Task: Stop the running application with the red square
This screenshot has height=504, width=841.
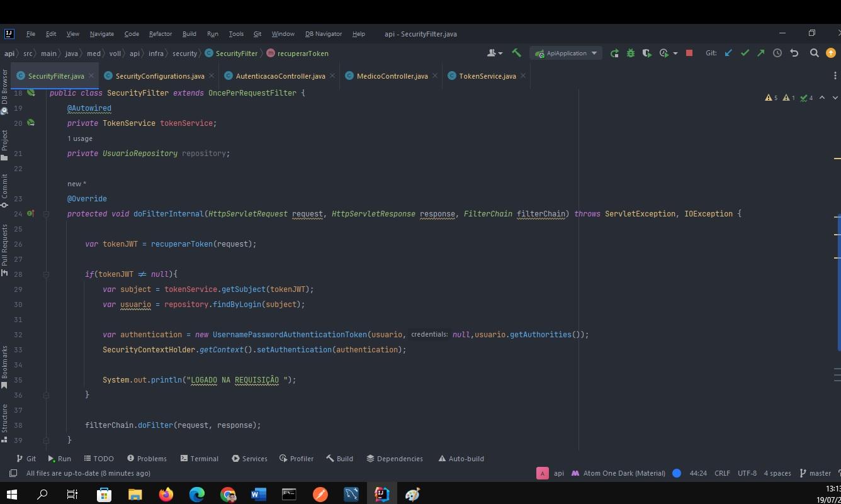Action: (689, 53)
